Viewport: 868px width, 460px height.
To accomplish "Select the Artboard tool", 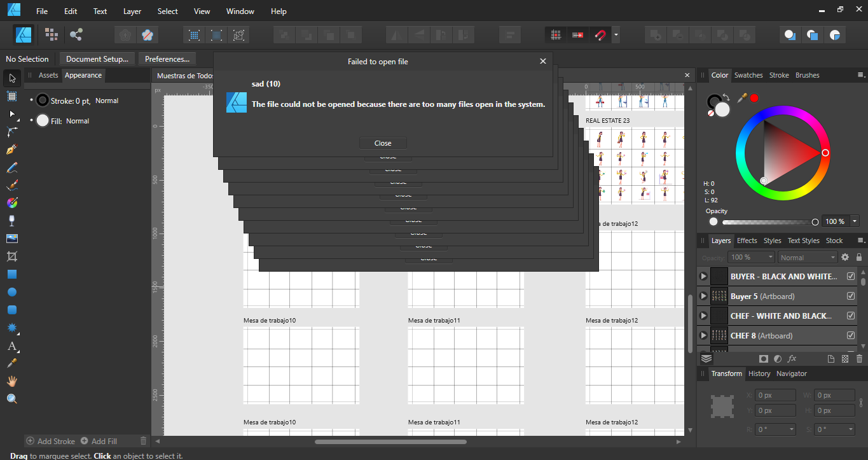I will click(11, 95).
